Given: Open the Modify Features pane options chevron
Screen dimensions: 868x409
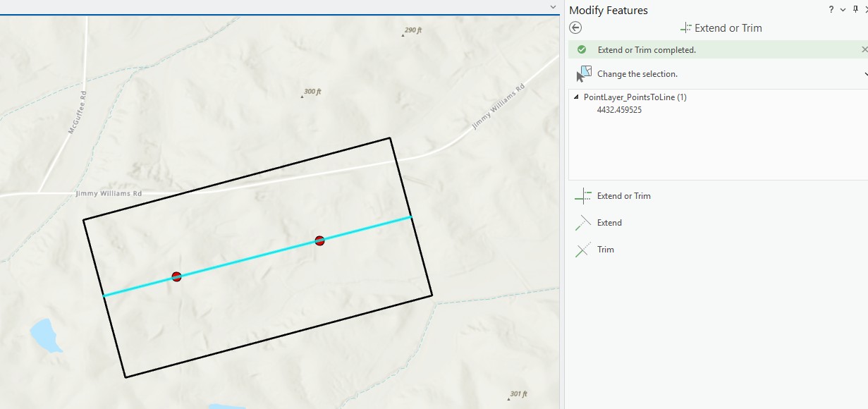Looking at the screenshot, I should pos(842,10).
